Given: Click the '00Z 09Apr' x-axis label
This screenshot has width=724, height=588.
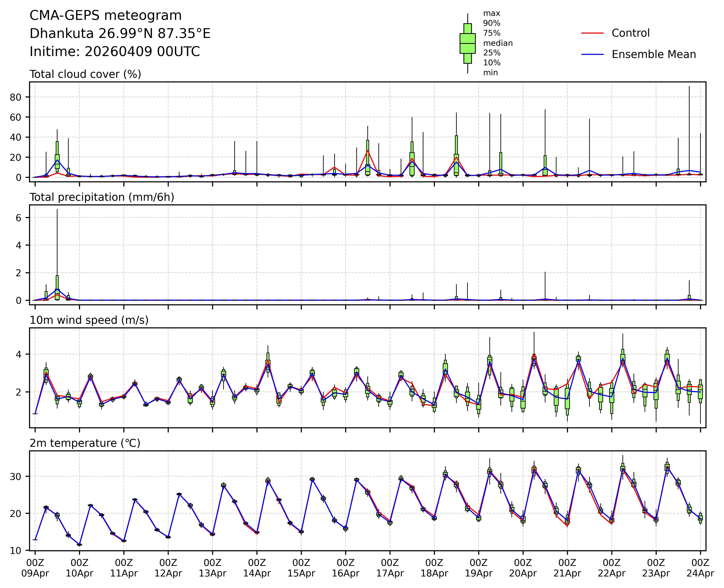Looking at the screenshot, I should (35, 568).
